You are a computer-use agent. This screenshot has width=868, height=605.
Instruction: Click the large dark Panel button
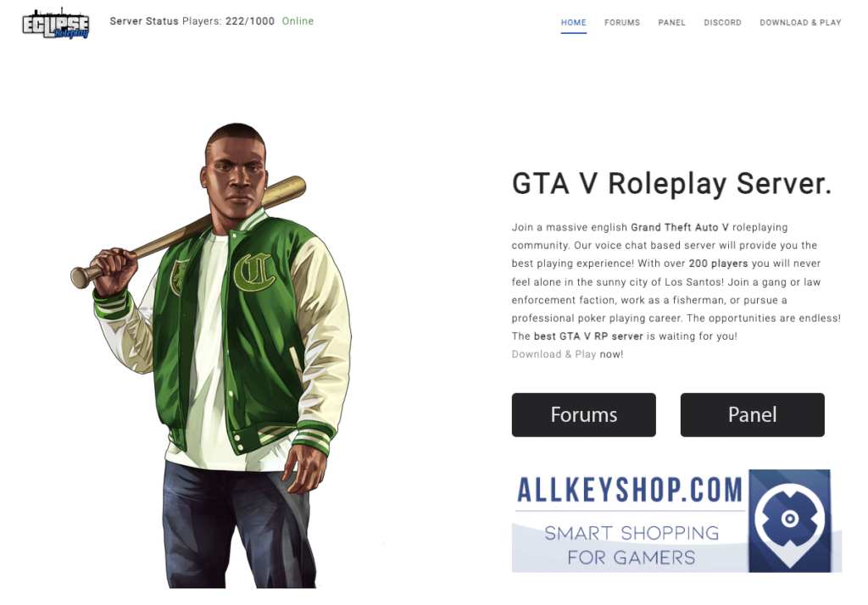(753, 414)
